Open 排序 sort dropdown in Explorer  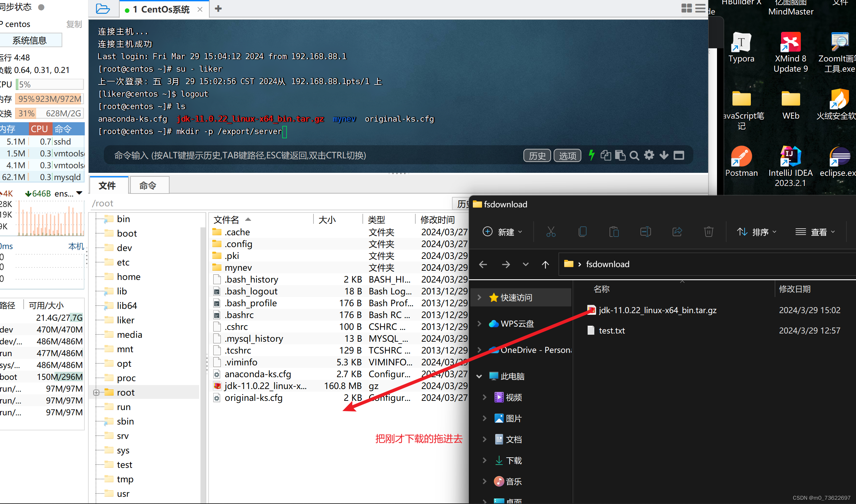(756, 232)
